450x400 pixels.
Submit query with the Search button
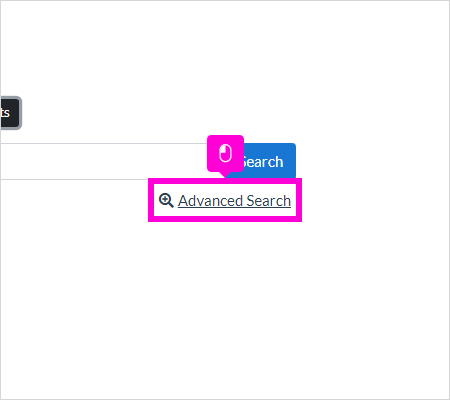click(262, 162)
